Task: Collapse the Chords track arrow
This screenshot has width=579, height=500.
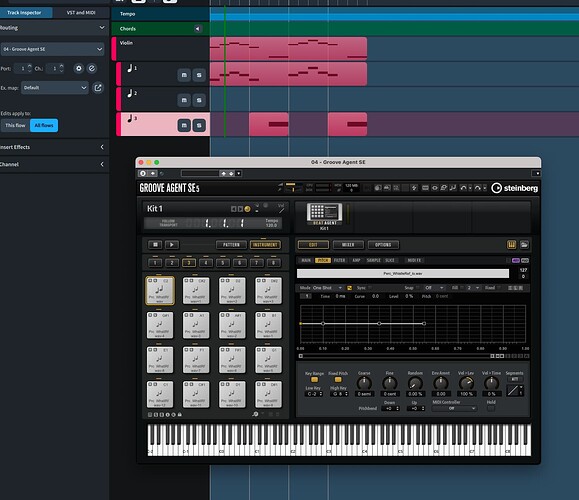Action: [198, 29]
